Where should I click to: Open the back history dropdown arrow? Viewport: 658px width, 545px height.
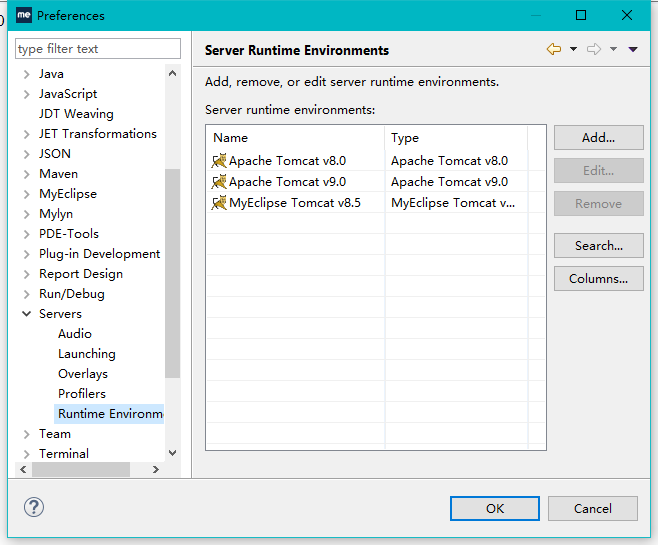point(573,49)
